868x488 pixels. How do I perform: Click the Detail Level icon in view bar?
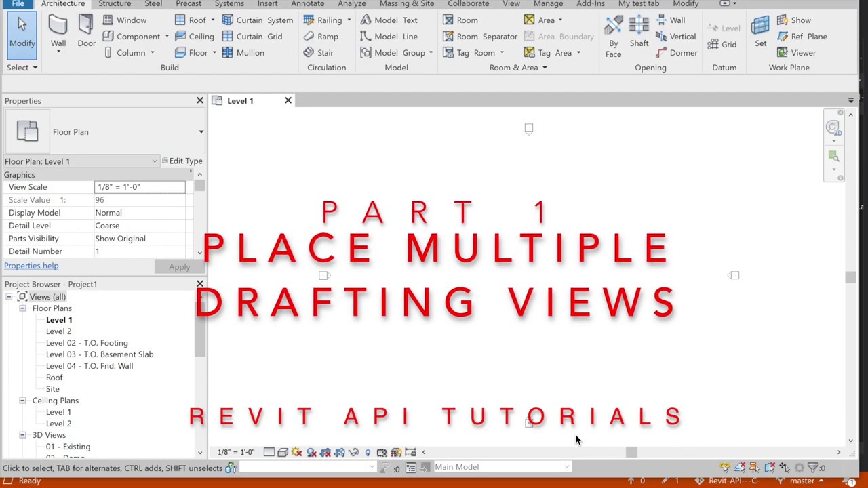pos(269,452)
